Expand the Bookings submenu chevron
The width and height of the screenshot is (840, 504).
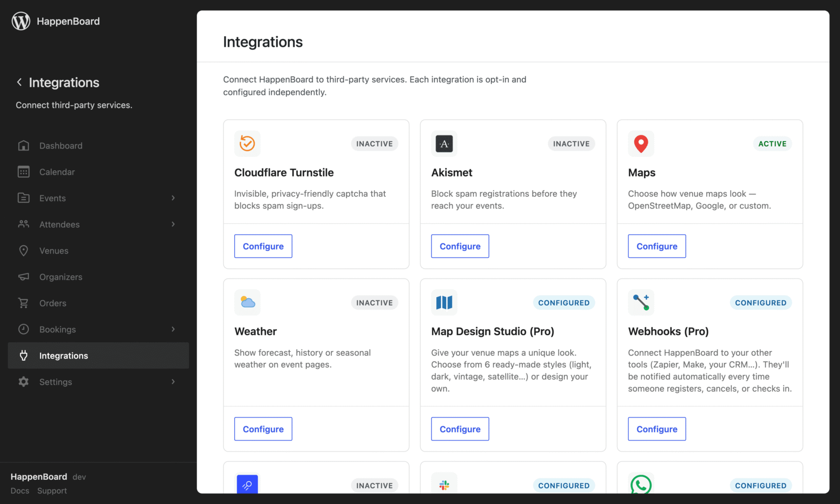[x=173, y=329]
